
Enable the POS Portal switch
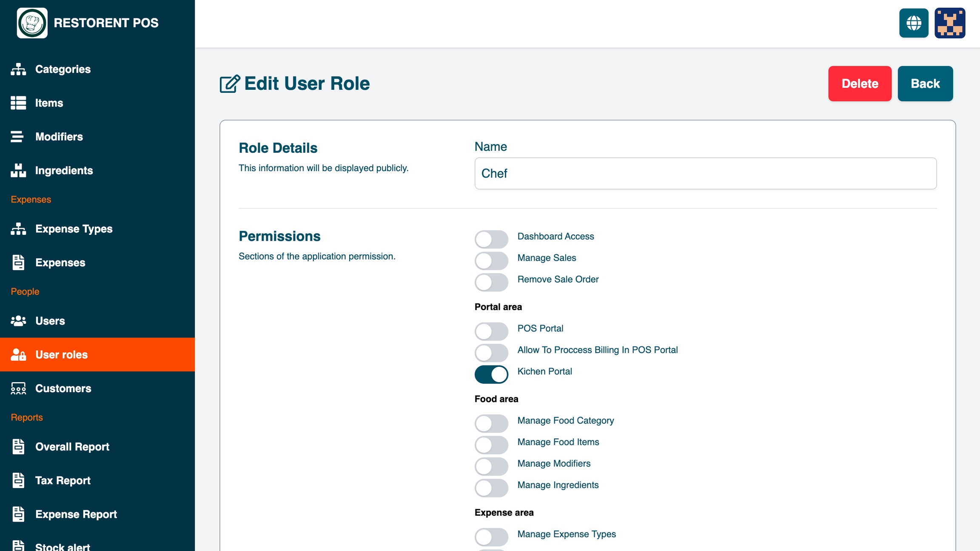coord(491,331)
